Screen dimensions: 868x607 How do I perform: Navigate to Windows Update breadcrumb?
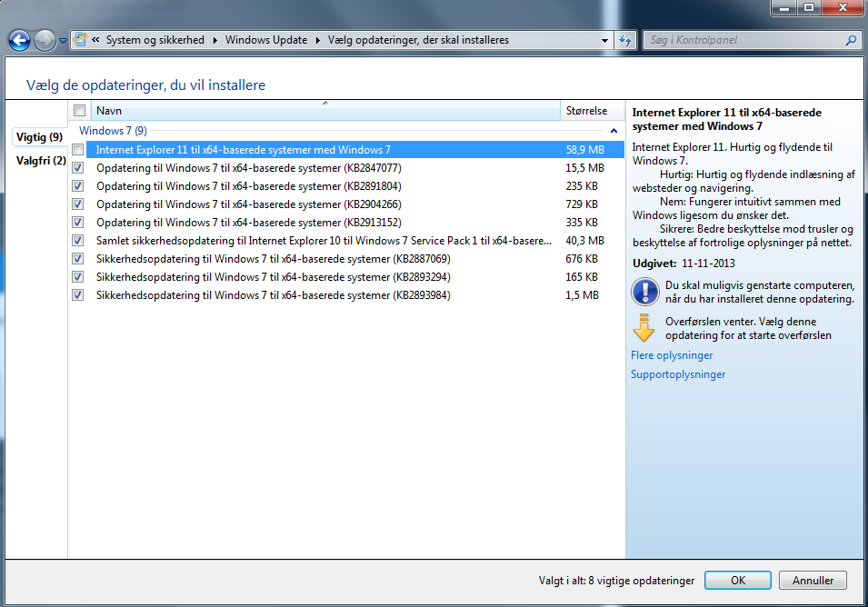pyautogui.click(x=266, y=40)
